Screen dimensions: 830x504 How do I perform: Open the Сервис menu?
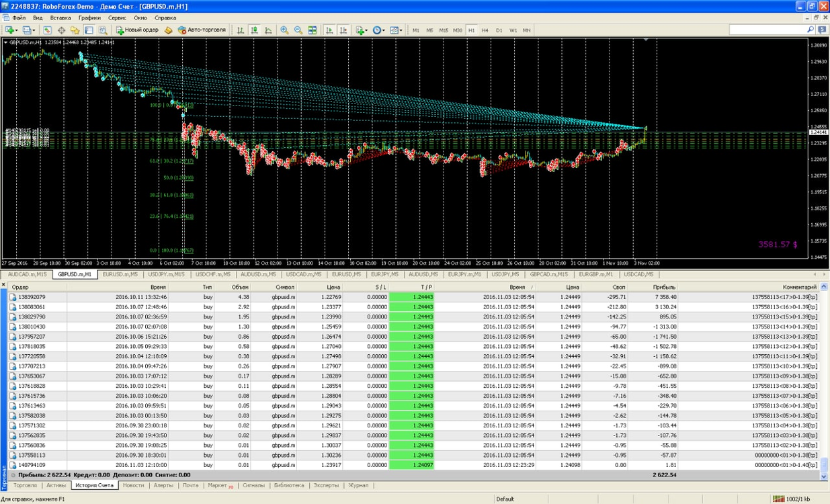[x=117, y=18]
